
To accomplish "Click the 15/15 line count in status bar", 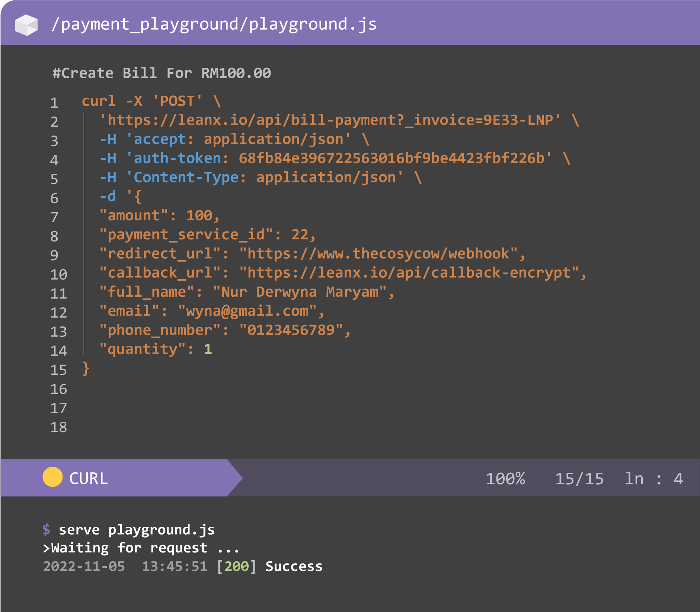I will click(579, 479).
